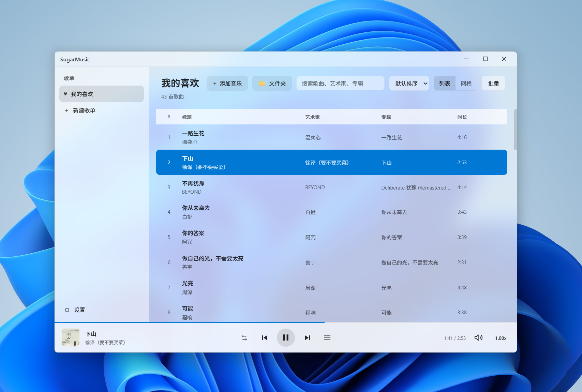The image size is (582, 392).
Task: Select the song 不再犹豫
Action: pyautogui.click(x=332, y=187)
